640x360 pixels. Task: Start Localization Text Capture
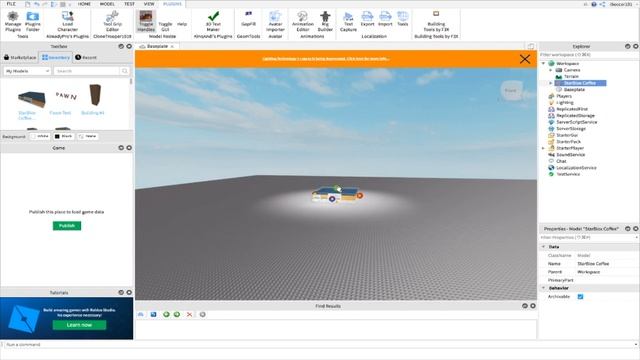pos(348,22)
